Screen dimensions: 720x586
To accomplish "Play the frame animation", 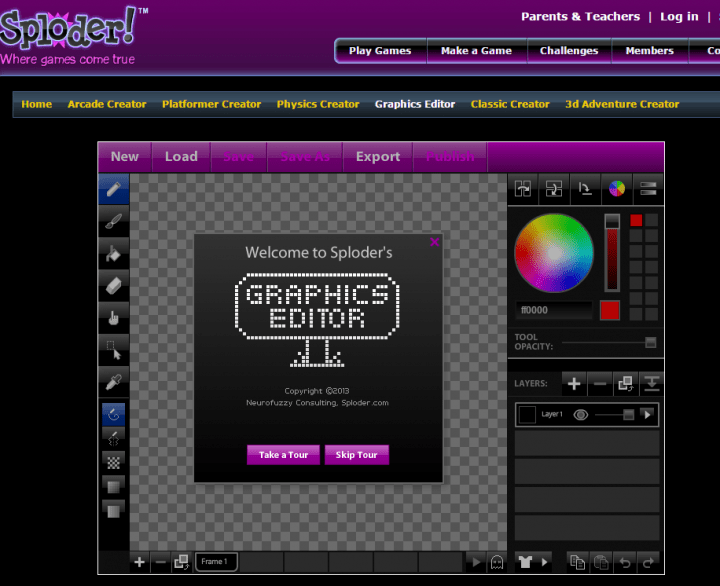I will coord(476,562).
